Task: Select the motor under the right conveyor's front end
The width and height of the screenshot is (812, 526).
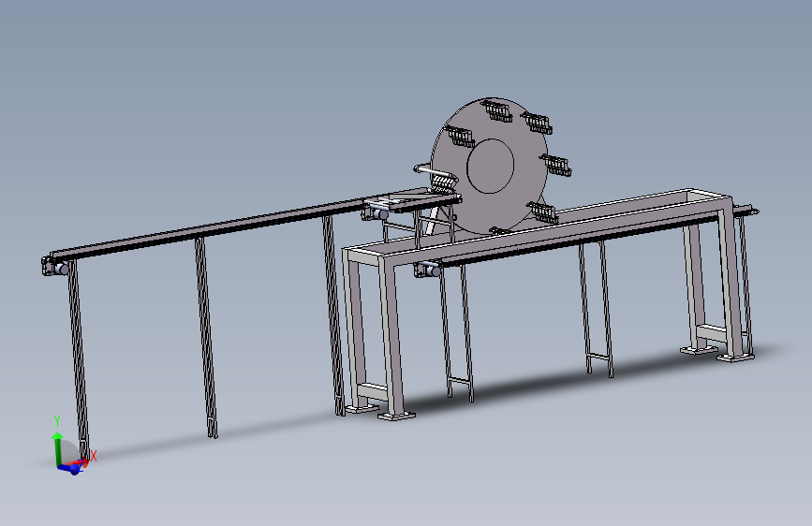Action: [x=428, y=270]
